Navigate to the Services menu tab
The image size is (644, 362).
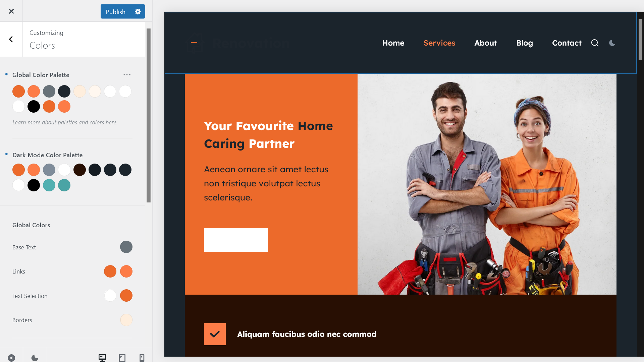[x=439, y=43]
